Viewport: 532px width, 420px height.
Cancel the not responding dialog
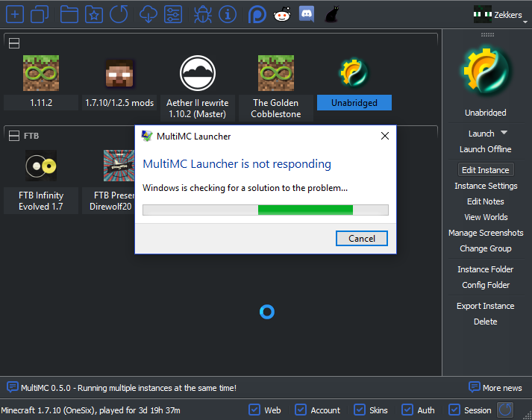362,239
